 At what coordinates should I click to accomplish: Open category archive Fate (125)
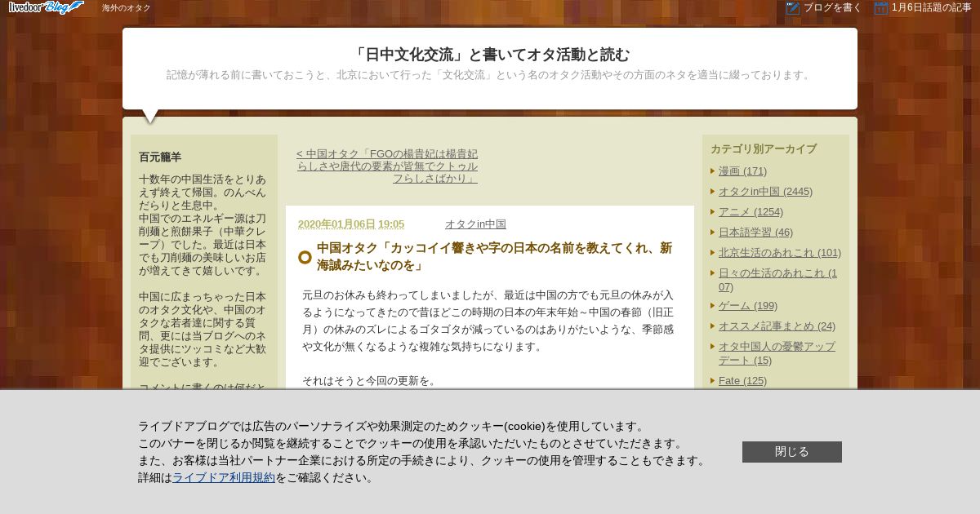pos(742,381)
